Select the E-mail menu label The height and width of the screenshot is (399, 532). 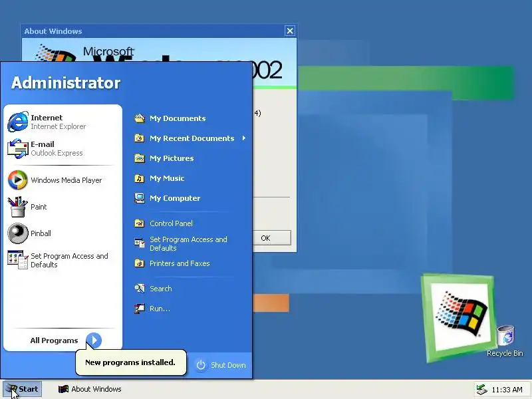coord(43,144)
